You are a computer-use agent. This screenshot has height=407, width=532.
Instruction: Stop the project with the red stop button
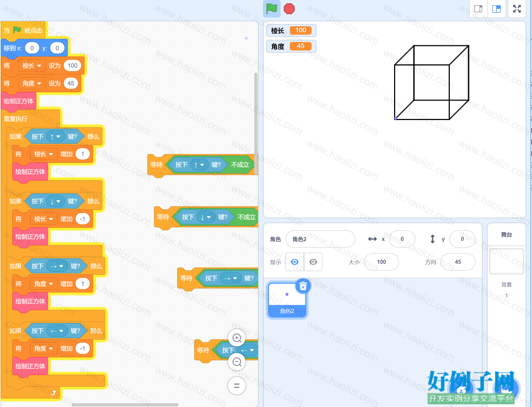[289, 9]
